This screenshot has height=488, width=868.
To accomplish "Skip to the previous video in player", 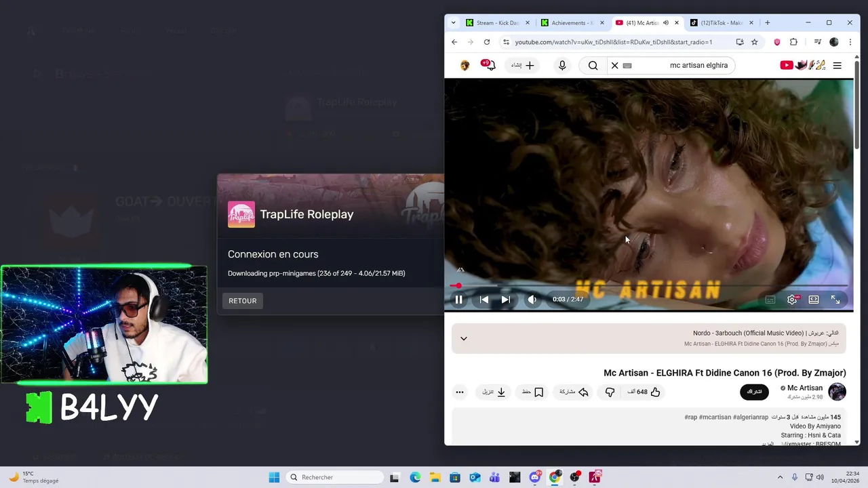I will (x=484, y=300).
